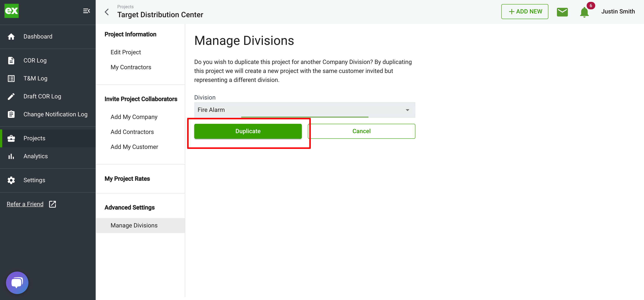Screen dimensions: 644x300
Task: Click the external link icon beside Refer a Friend
Action: coord(52,204)
